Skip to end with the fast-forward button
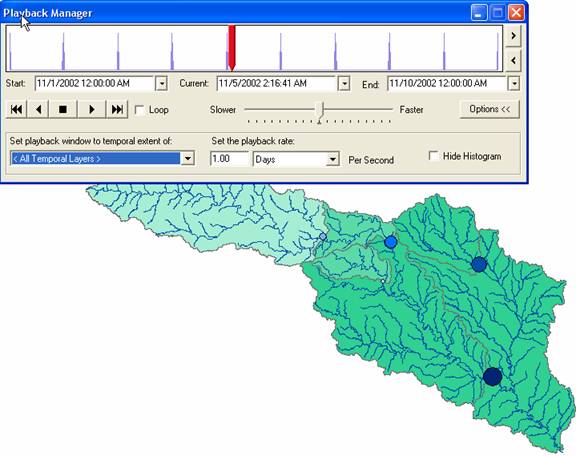This screenshot has width=576, height=456. point(117,109)
